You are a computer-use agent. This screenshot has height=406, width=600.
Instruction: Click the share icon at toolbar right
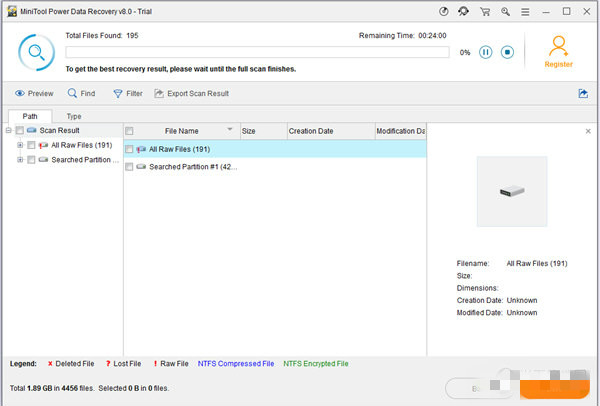tap(583, 93)
